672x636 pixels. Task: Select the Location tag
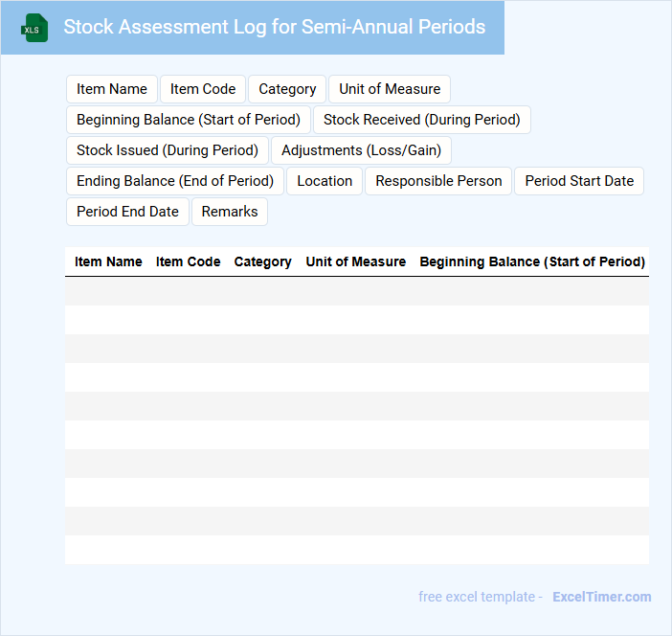[x=325, y=181]
